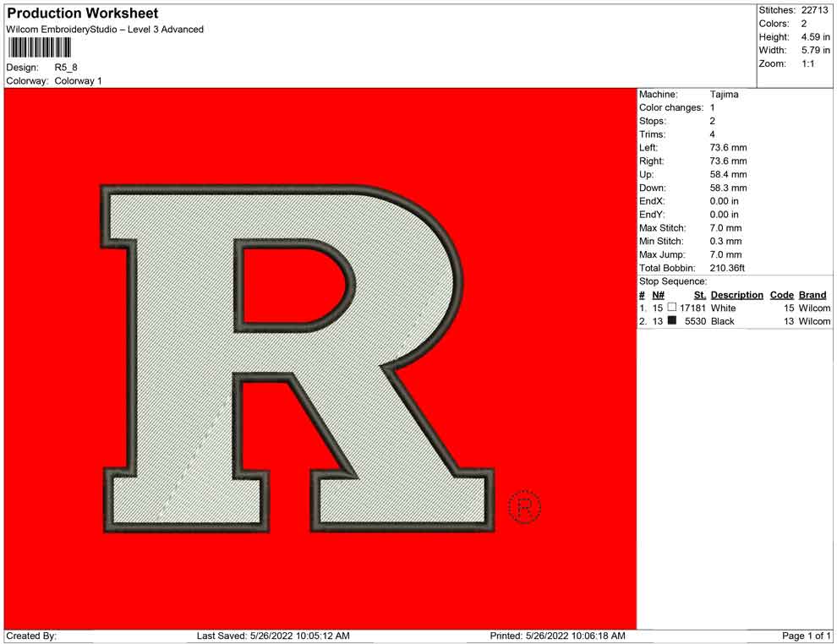The height and width of the screenshot is (644, 837).
Task: Click the Tajima machine value
Action: (724, 95)
